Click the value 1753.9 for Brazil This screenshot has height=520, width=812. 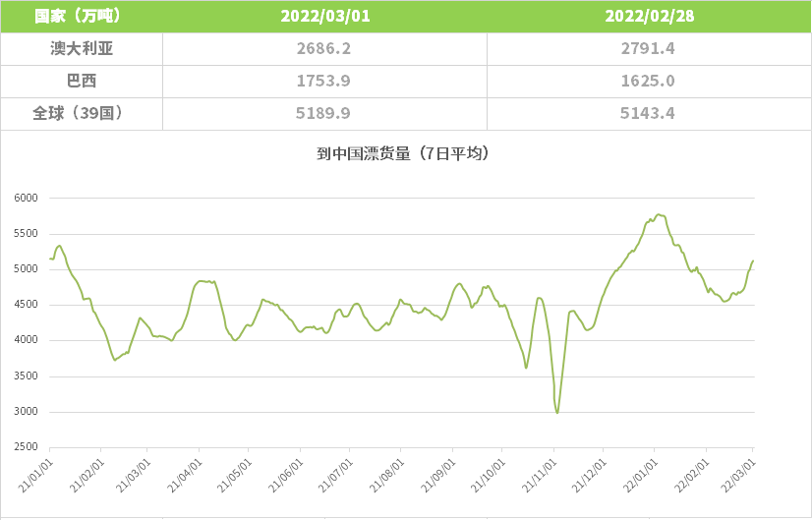(x=323, y=81)
